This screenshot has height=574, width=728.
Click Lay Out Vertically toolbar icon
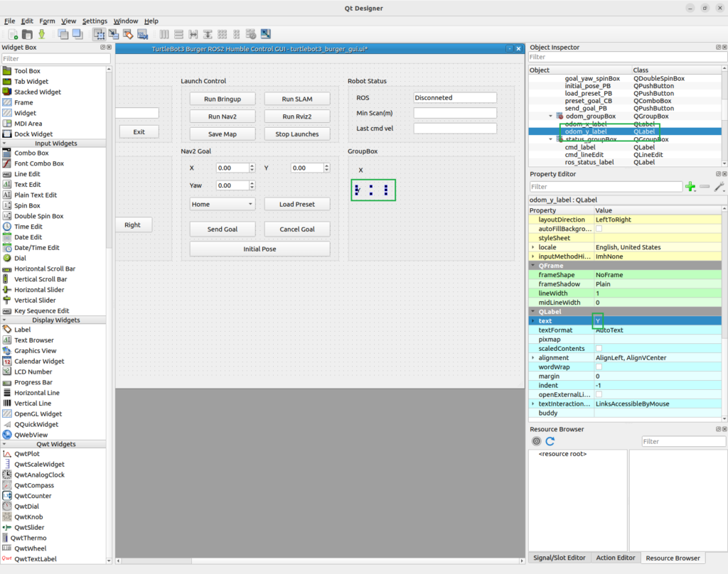click(178, 34)
